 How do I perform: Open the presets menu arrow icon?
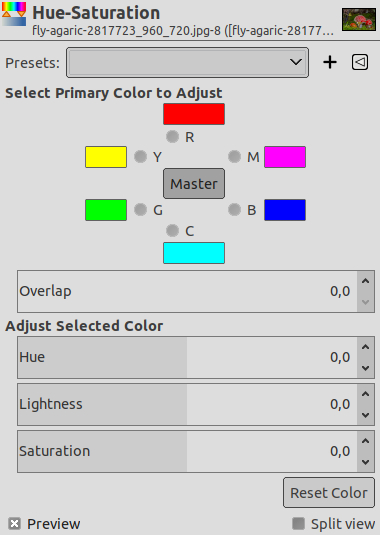pyautogui.click(x=360, y=62)
